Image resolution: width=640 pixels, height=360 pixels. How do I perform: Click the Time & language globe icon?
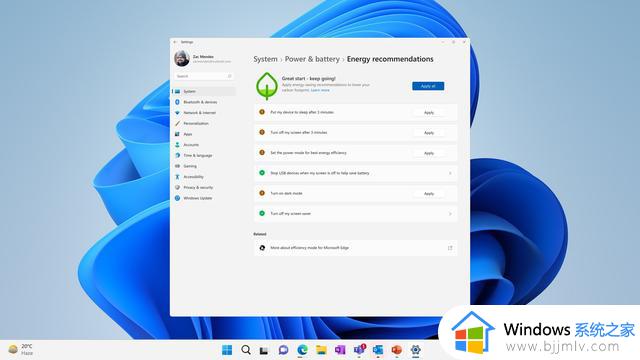coord(178,156)
